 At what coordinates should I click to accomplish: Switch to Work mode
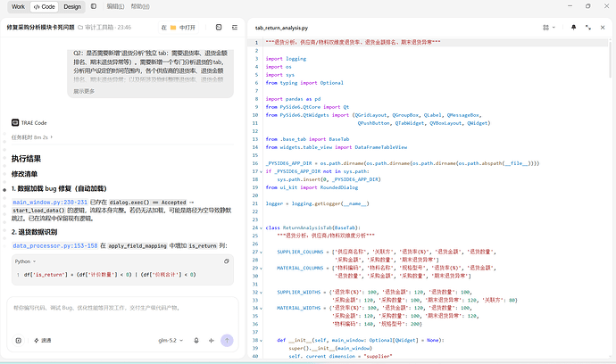point(18,6)
